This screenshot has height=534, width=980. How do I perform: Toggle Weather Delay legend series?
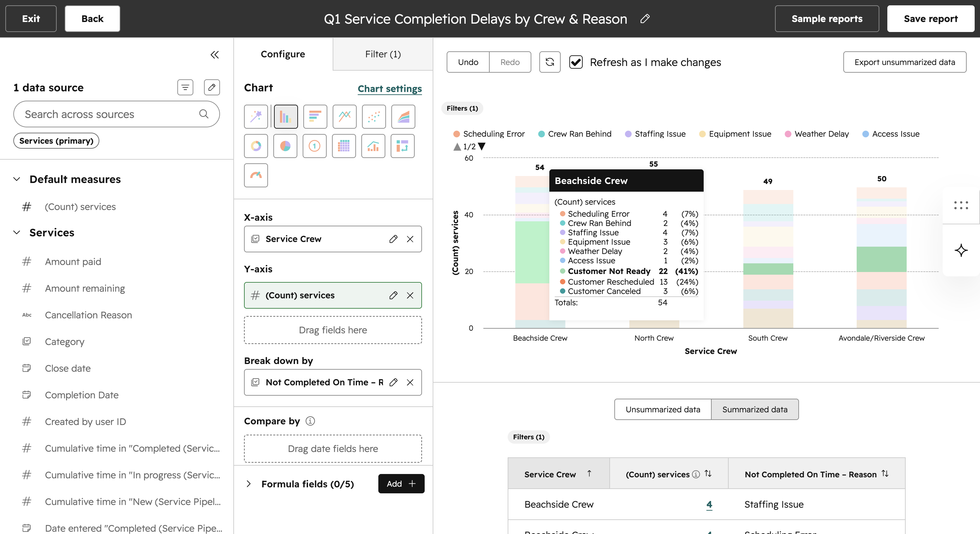817,134
